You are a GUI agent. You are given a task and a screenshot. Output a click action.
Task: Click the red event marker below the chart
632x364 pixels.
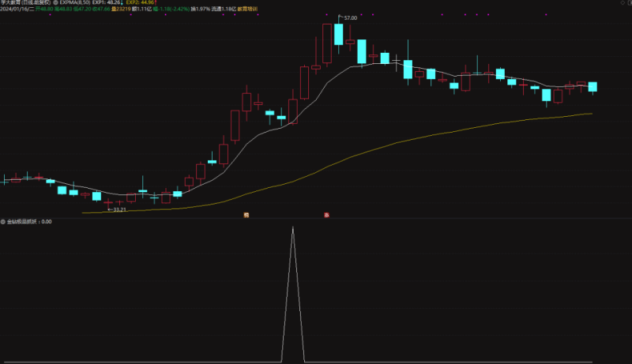pos(325,215)
